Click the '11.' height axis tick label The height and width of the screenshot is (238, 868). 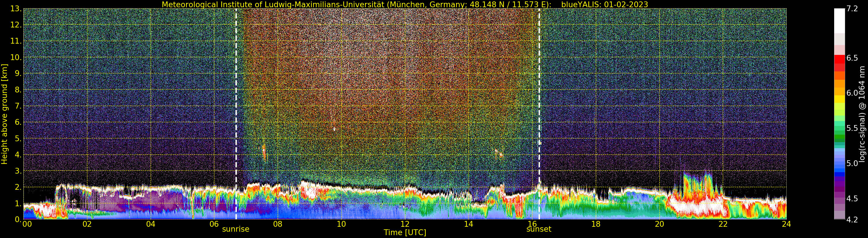point(16,41)
